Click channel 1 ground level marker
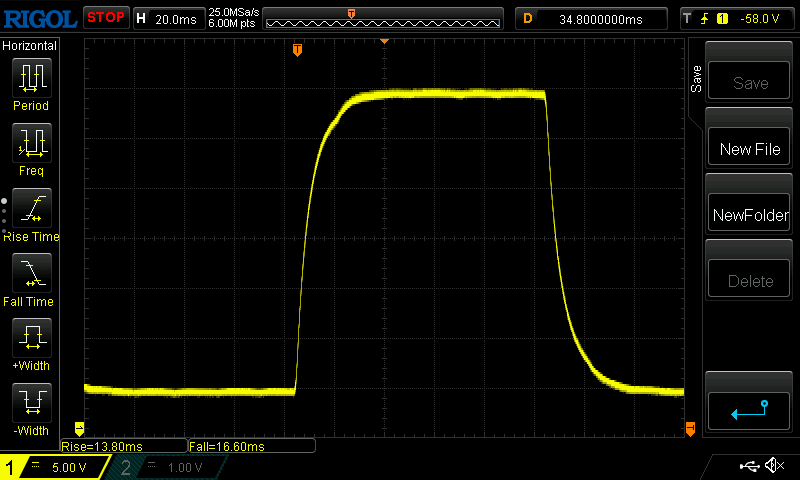This screenshot has width=800, height=480. (79, 428)
